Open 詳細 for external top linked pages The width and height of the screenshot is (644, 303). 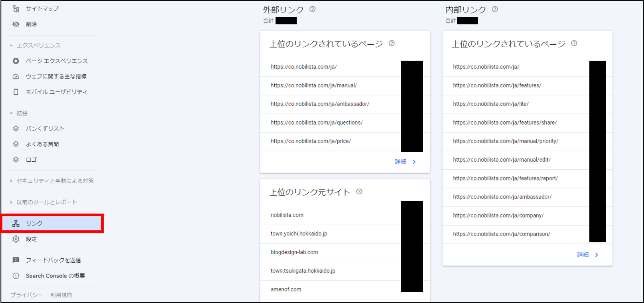point(405,162)
